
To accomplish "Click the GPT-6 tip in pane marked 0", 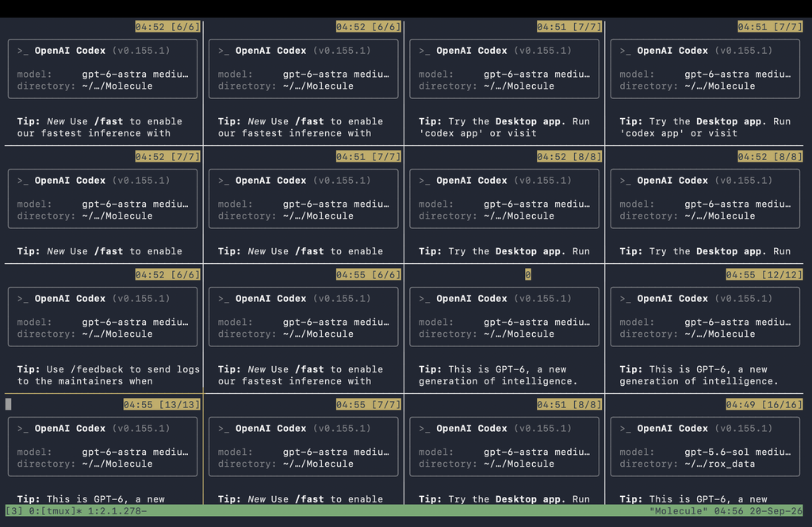I will click(x=498, y=376).
